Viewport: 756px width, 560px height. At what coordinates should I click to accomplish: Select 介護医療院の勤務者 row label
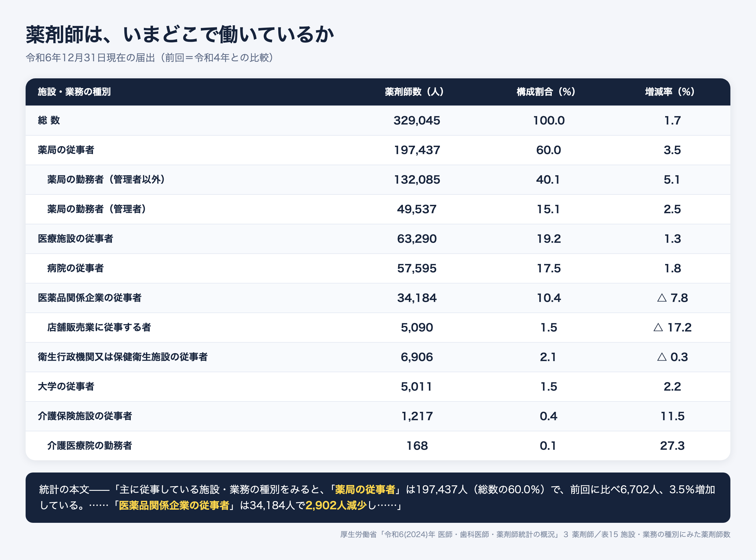90,445
